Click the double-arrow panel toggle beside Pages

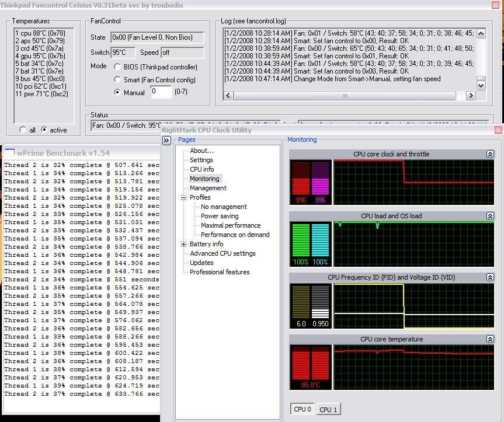166,141
